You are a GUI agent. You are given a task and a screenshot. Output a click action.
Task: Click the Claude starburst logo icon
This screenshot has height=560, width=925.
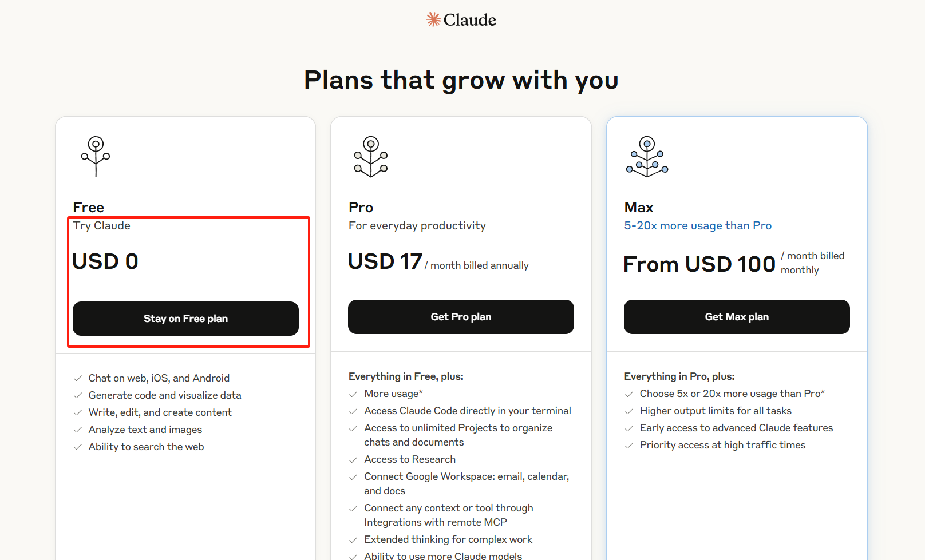(x=433, y=19)
